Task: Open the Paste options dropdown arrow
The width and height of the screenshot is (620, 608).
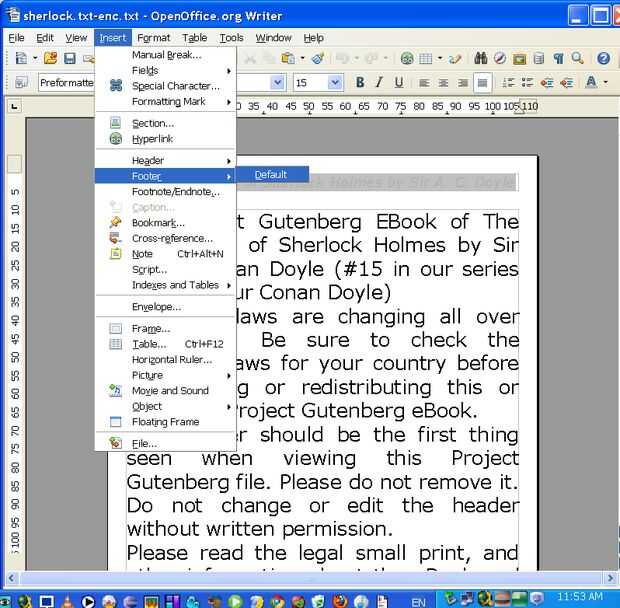Action: [302, 59]
